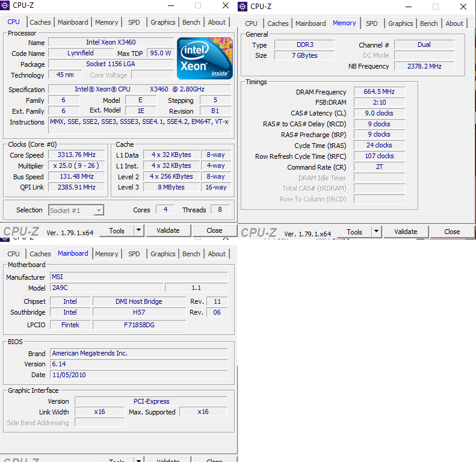This screenshot has width=476, height=462.
Task: Maximize the right CPU-Z Memory window
Action: pos(435,7)
